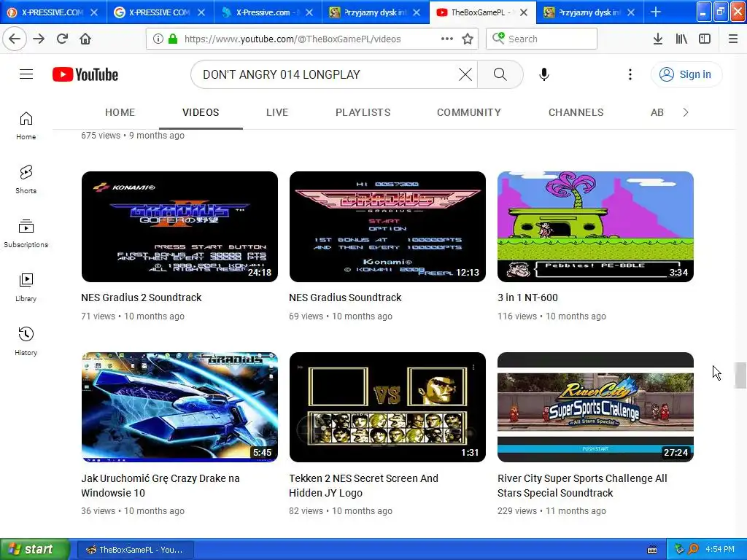Open the 3 in 1 NT-600 thumbnail
The image size is (747, 560).
pos(595,227)
